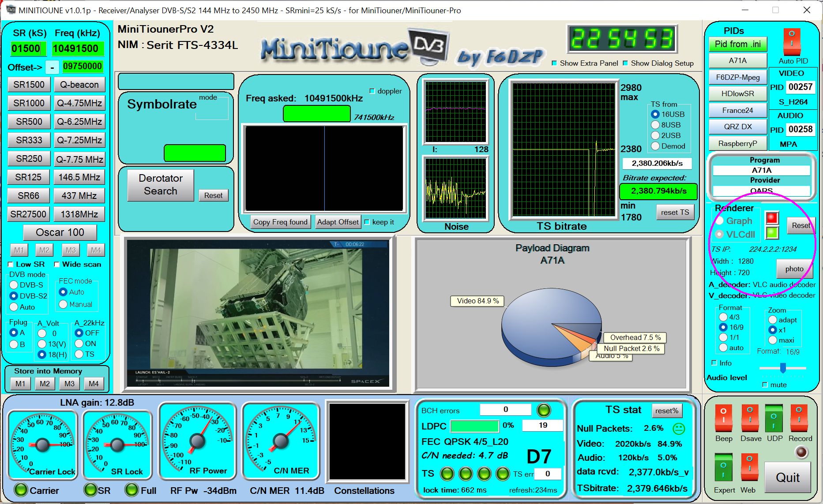Reset the TS bitrate graph
Image resolution: width=823 pixels, height=504 pixels.
click(x=675, y=213)
